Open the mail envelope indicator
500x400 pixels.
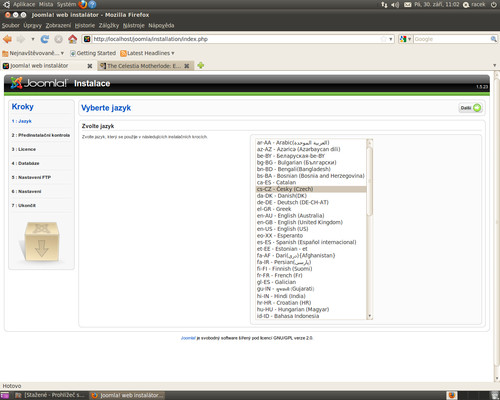[408, 5]
